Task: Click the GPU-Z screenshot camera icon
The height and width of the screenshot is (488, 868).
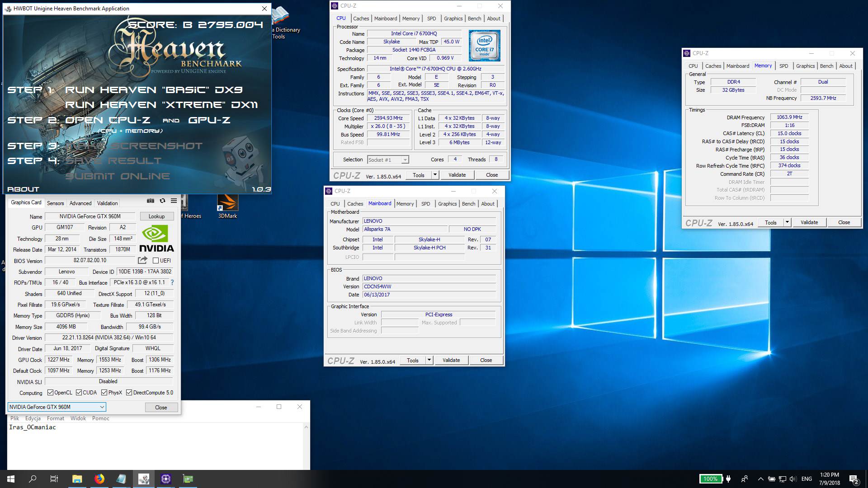Action: pos(151,201)
